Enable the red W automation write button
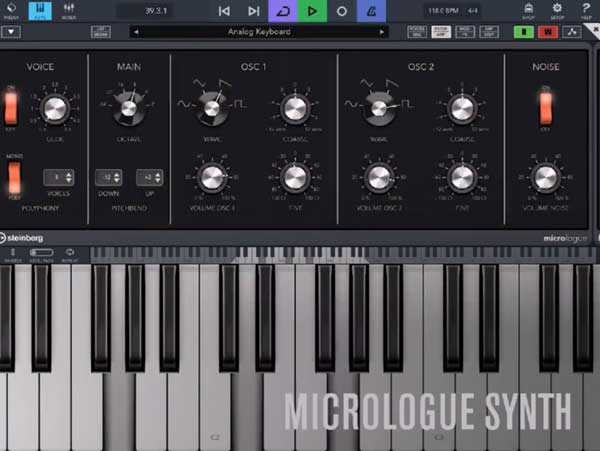The image size is (600, 451). pos(548,32)
